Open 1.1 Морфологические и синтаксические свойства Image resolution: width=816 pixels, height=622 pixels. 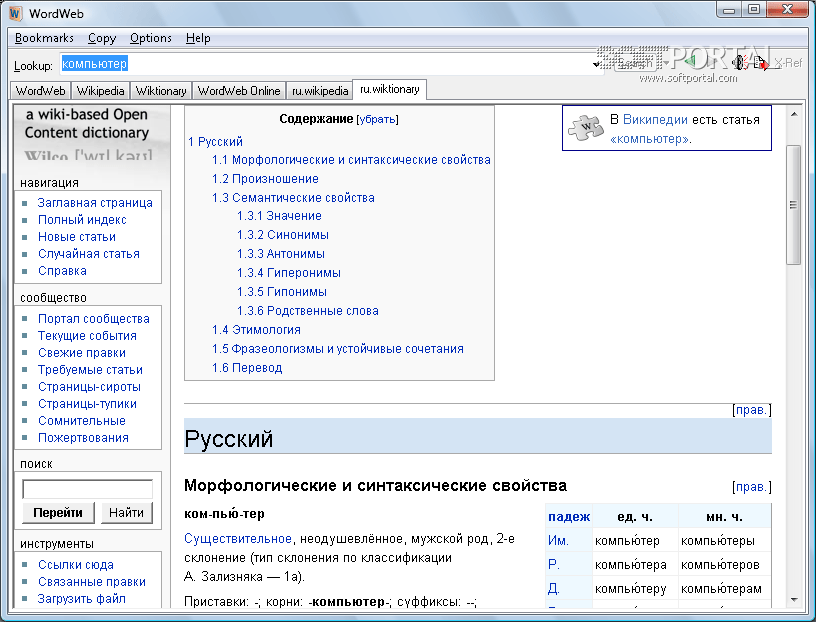point(351,160)
